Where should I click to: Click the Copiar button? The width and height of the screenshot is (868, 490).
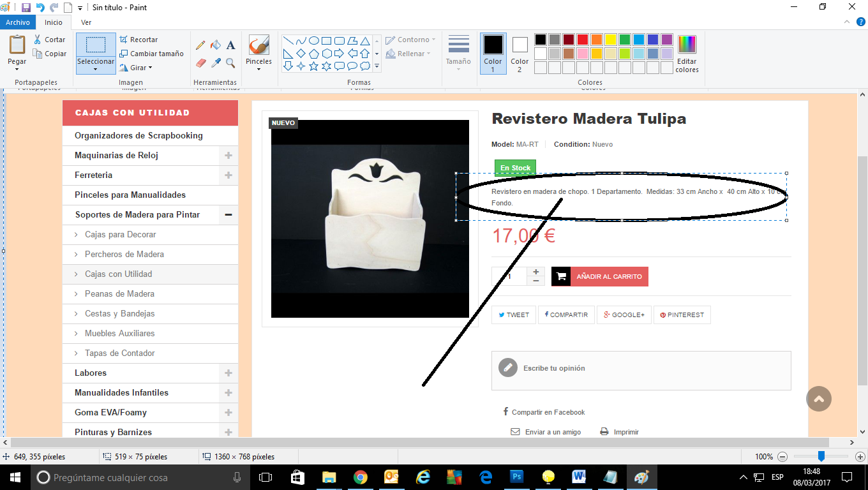(50, 54)
